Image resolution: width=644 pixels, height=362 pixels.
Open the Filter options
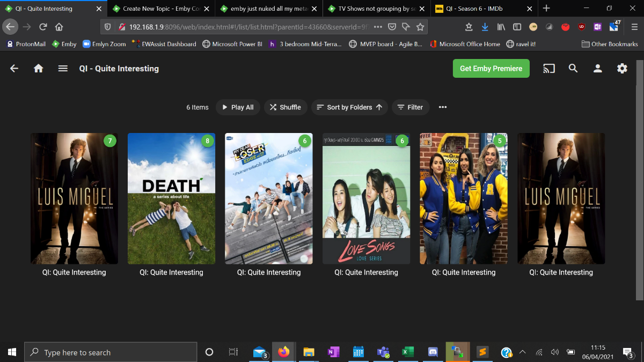point(410,107)
